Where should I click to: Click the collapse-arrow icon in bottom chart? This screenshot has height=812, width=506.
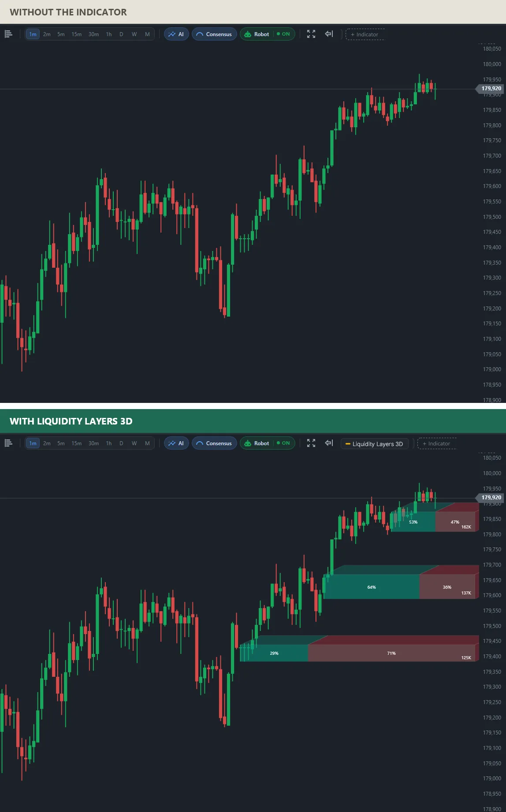coord(329,443)
